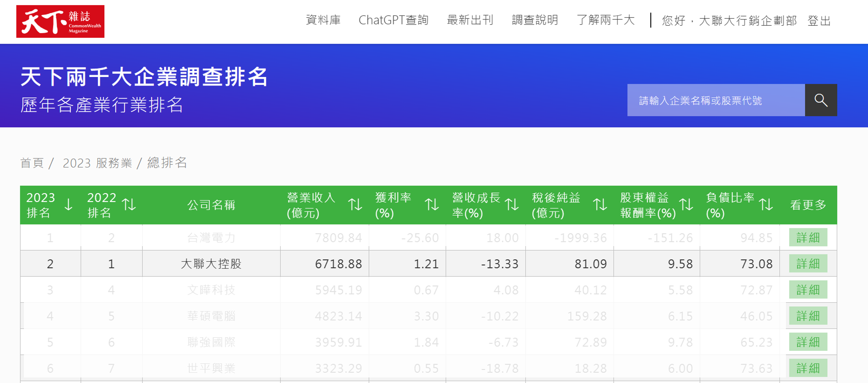The height and width of the screenshot is (383, 868).
Task: Open 詳細 button for 大聯大控股
Action: pyautogui.click(x=808, y=264)
